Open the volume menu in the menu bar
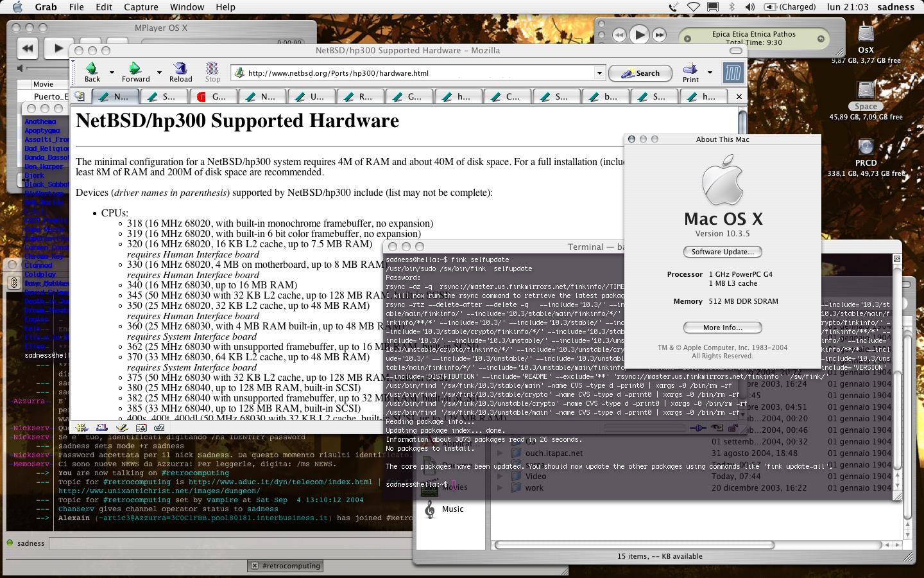Viewport: 924px width, 578px height. (749, 7)
